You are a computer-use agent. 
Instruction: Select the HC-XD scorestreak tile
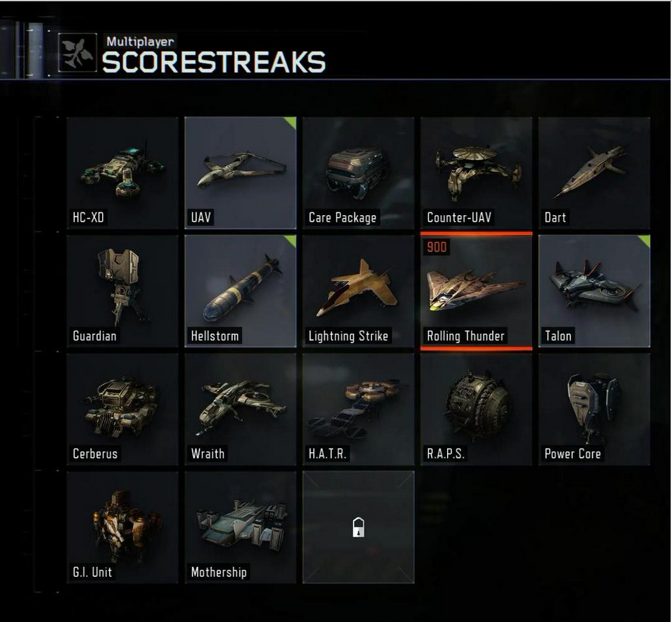coord(123,173)
